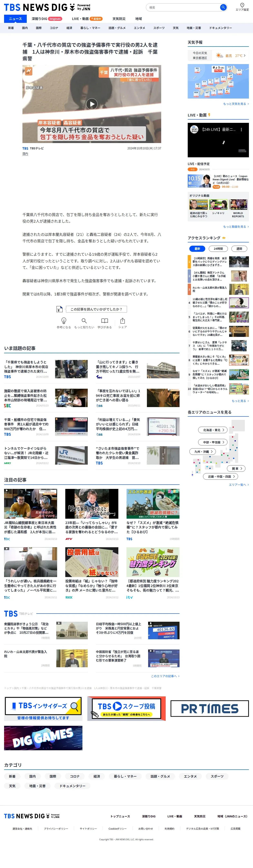
Task: Open プライバシーポリシー footer link
Action: pos(56,829)
